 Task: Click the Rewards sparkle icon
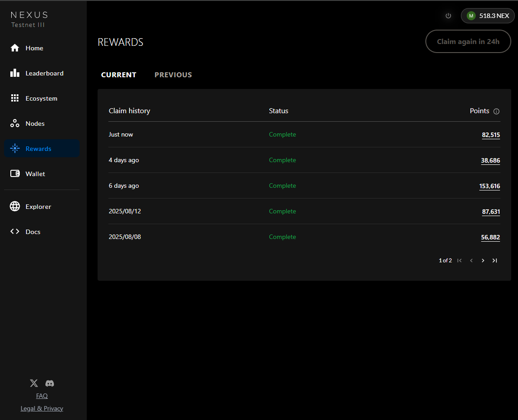(15, 149)
